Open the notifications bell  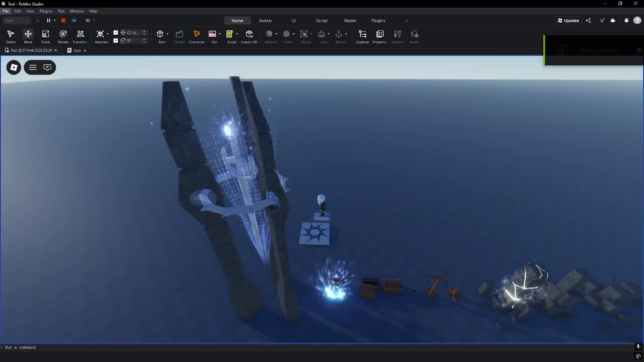626,21
